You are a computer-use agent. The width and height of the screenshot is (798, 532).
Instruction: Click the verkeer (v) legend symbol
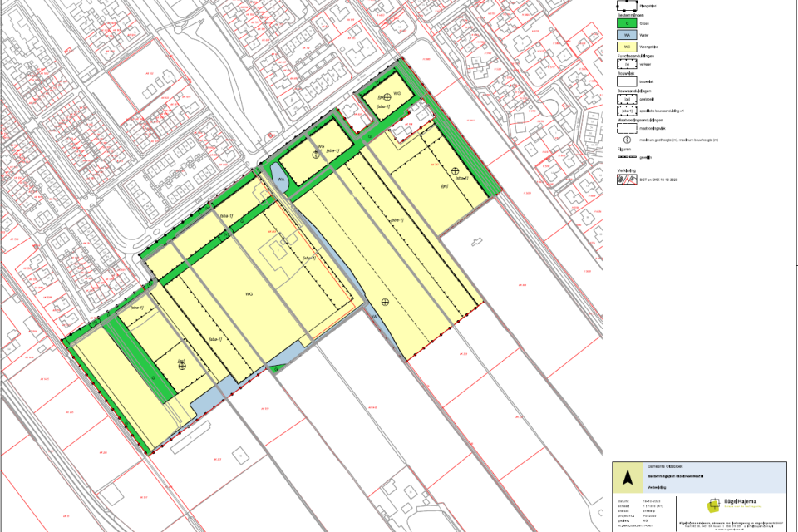pos(628,64)
